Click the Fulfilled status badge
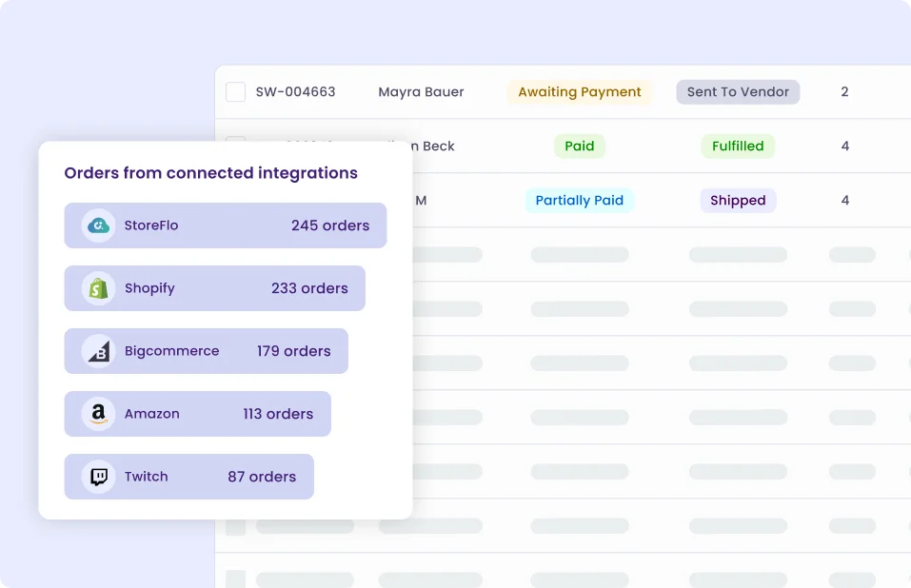Viewport: 911px width, 588px height. pyautogui.click(x=738, y=146)
